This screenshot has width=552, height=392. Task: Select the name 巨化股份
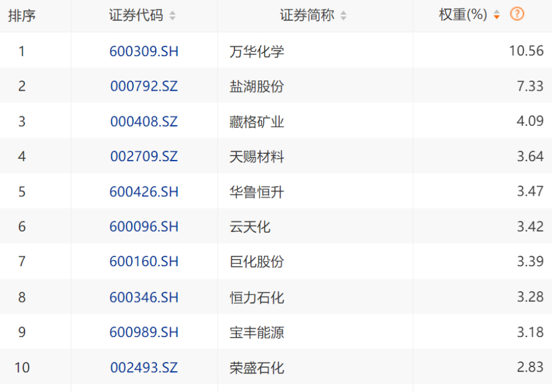257,262
